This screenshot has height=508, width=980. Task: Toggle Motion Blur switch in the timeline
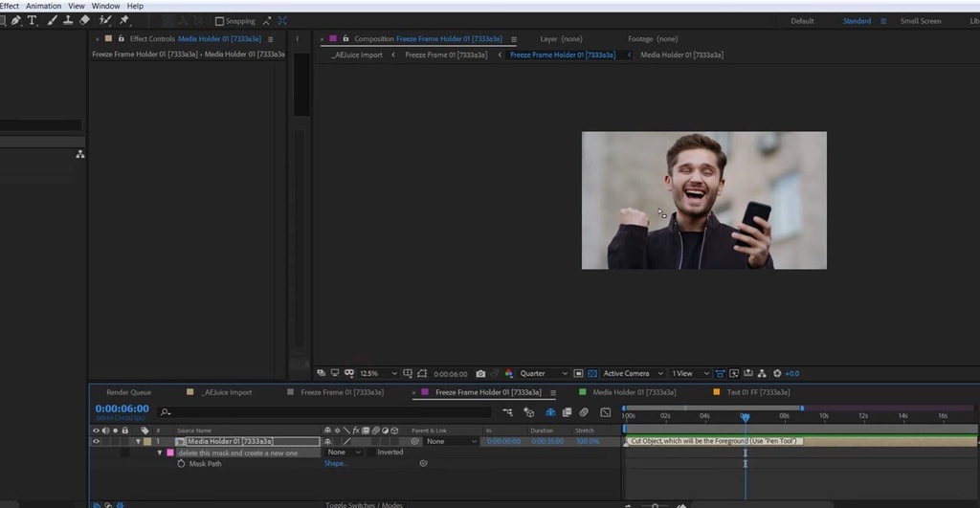[584, 412]
